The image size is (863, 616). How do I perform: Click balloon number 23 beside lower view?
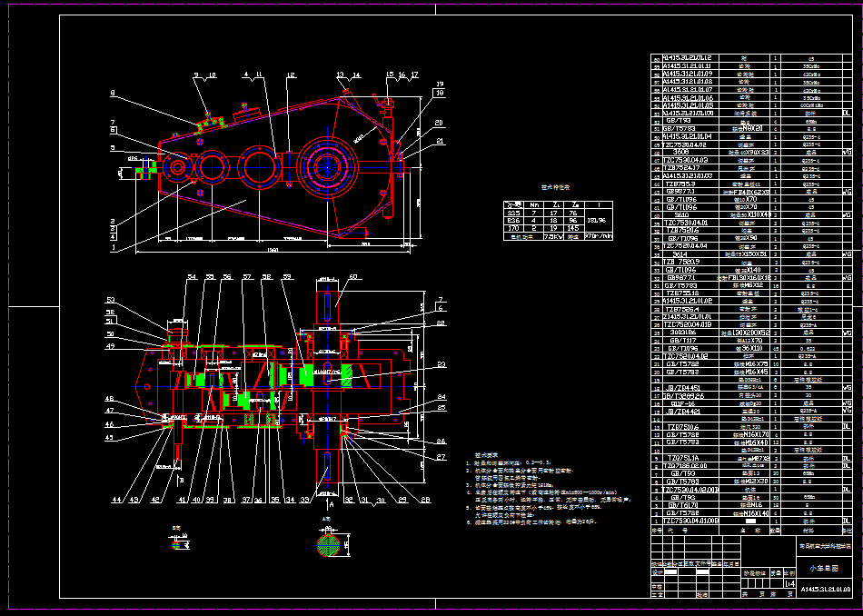pos(441,364)
